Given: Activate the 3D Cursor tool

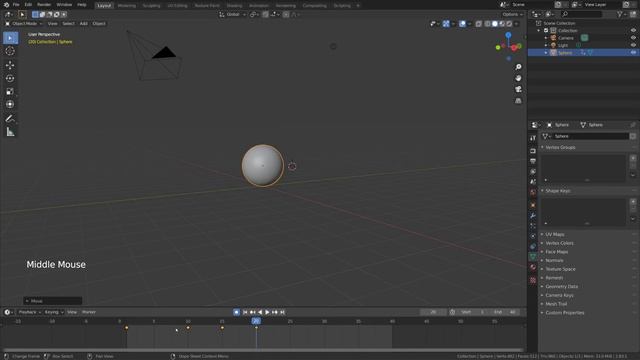Looking at the screenshot, I should click(x=10, y=51).
